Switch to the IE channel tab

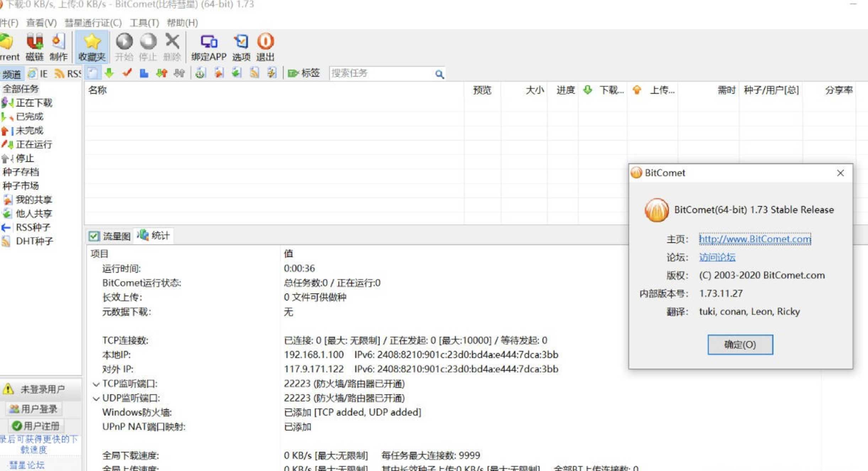[x=38, y=74]
